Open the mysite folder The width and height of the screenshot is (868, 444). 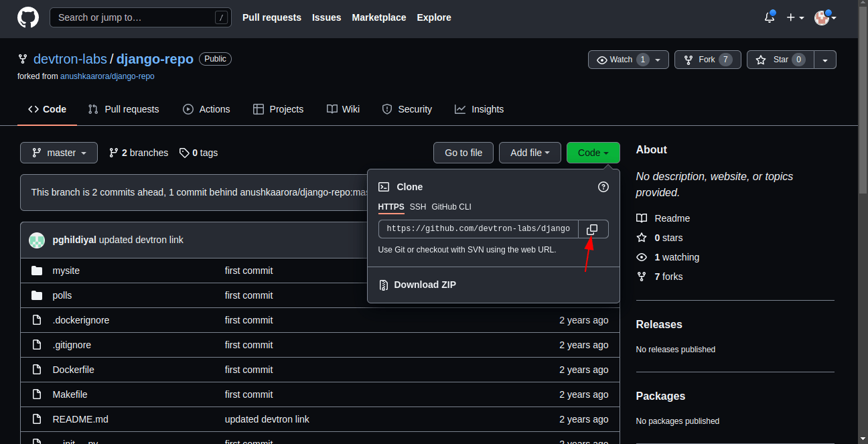pos(66,271)
